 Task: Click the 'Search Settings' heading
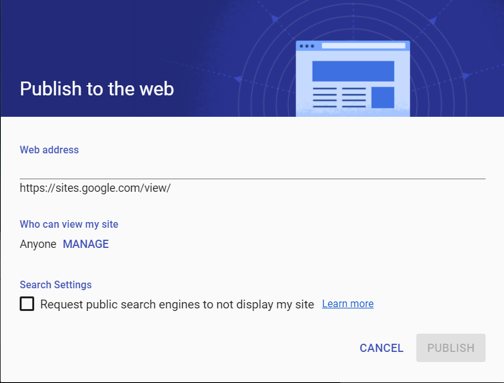point(56,285)
